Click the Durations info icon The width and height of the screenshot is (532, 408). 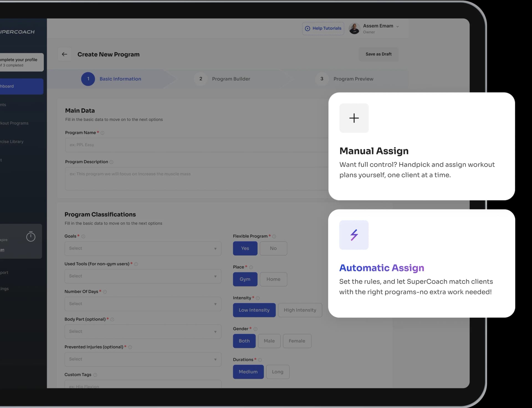pyautogui.click(x=260, y=360)
